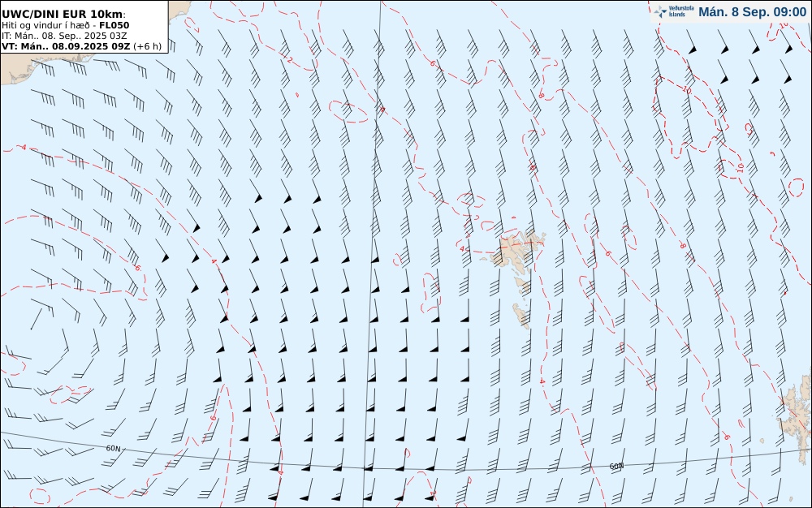
Task: Click the 'Mán. 8 Sep. 09:00' timestamp
Action: click(x=752, y=12)
